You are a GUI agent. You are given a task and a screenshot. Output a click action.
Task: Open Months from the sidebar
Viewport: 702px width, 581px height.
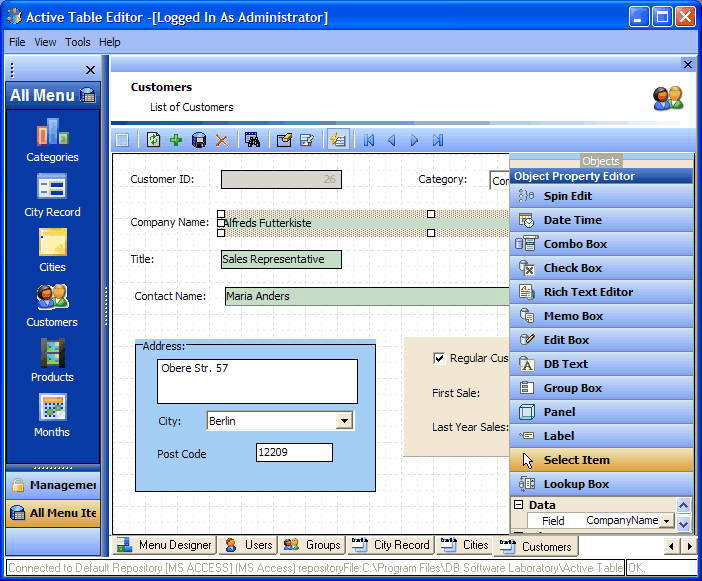[52, 416]
